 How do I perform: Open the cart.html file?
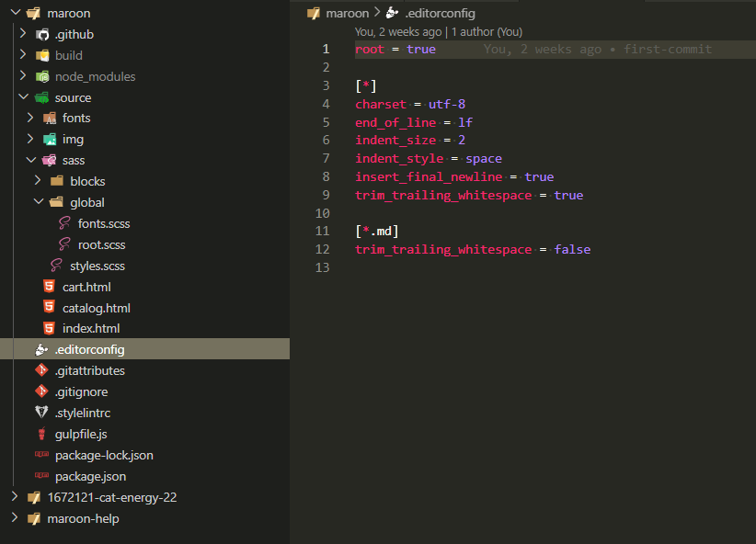86,288
